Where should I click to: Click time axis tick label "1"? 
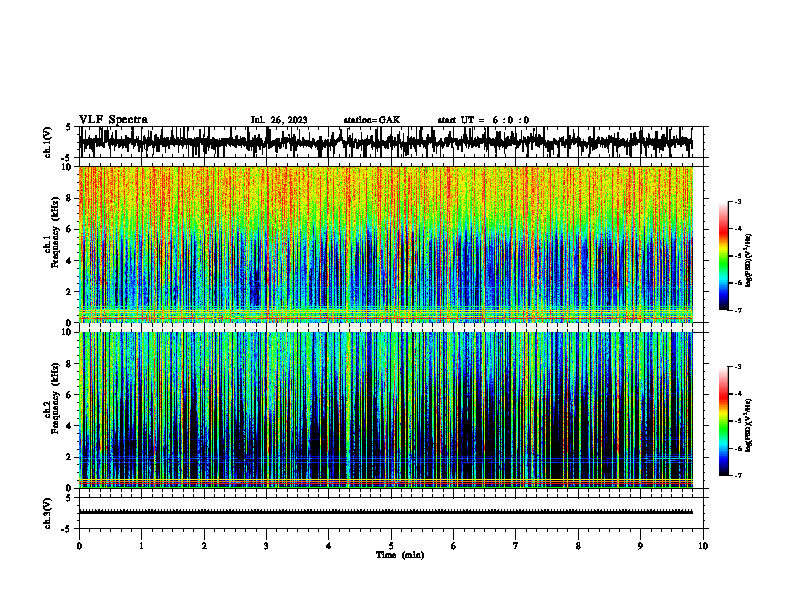[141, 546]
